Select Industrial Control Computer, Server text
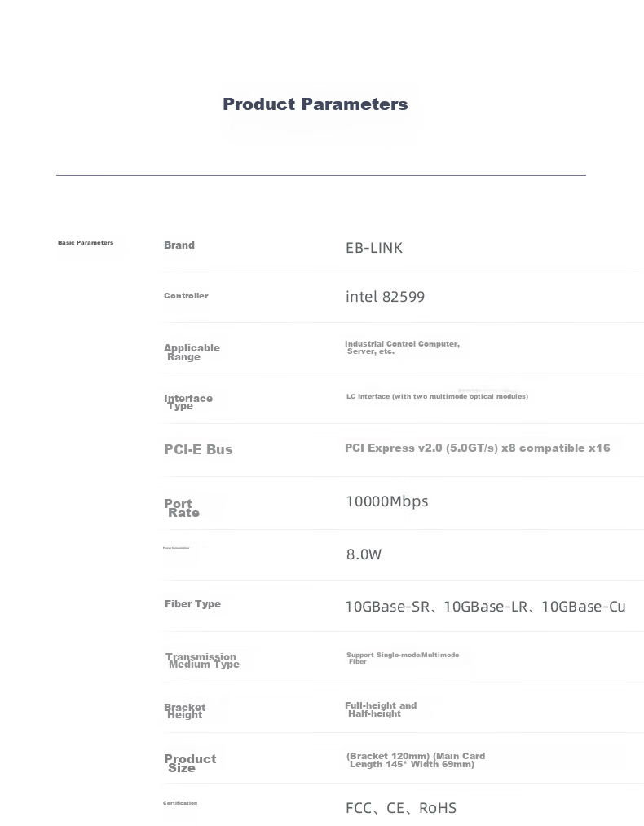 [403, 347]
